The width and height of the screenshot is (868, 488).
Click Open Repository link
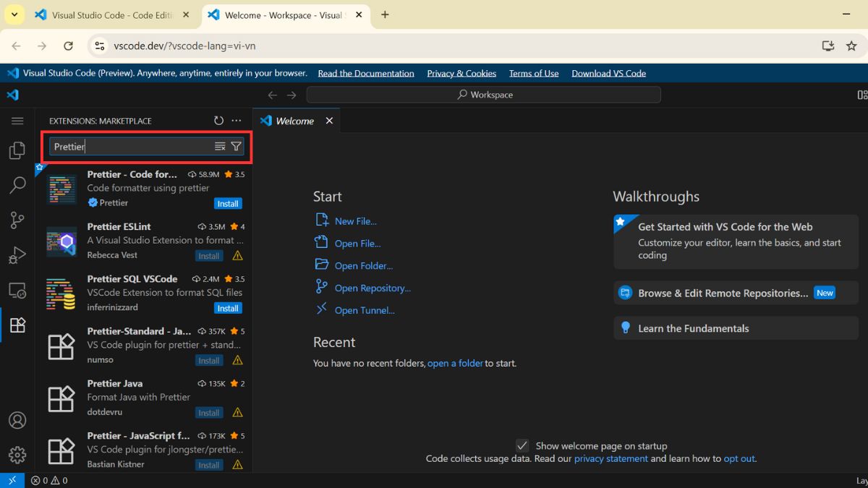coord(373,288)
